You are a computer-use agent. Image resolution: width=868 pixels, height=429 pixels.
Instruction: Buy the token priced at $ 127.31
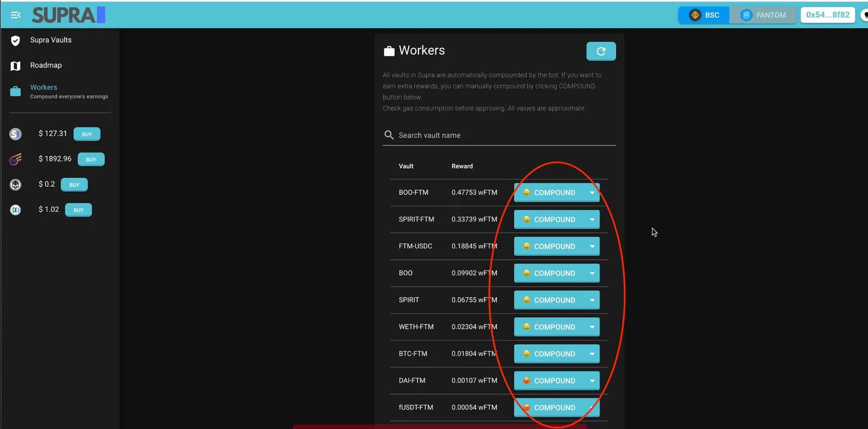tap(87, 134)
